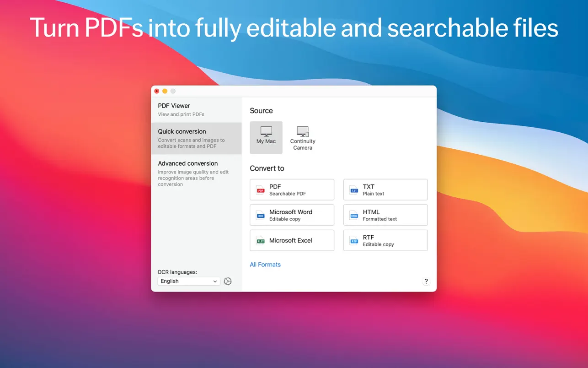Convert to Searchable PDF
The image size is (588, 368).
coord(292,189)
